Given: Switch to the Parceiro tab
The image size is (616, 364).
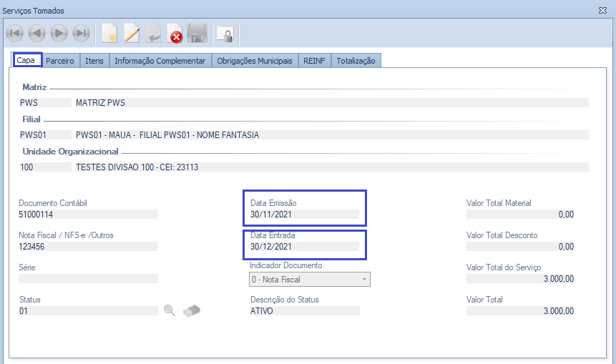Looking at the screenshot, I should pyautogui.click(x=59, y=61).
